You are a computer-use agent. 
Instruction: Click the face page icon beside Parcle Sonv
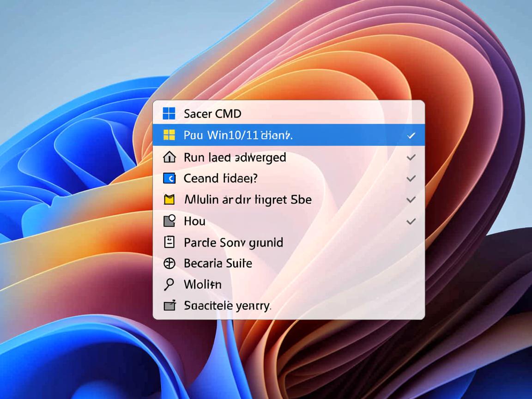pyautogui.click(x=169, y=242)
